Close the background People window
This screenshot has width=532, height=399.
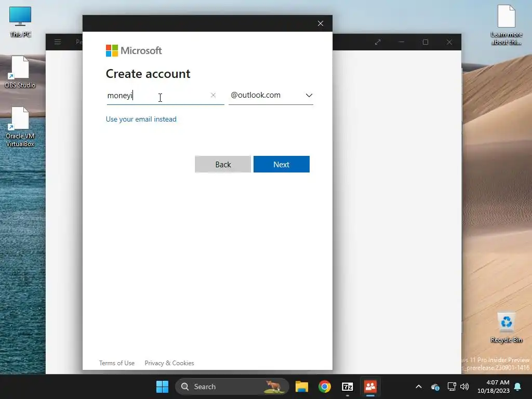coord(449,42)
